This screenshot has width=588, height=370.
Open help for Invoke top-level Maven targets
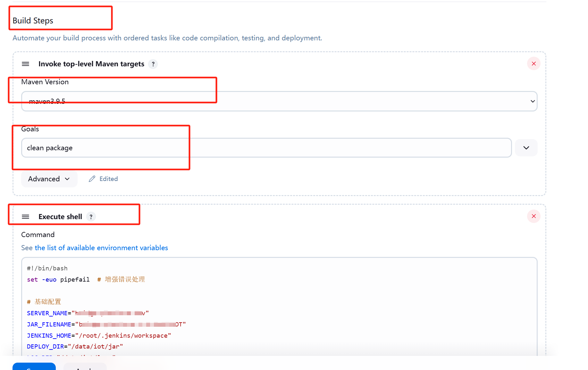pyautogui.click(x=153, y=64)
